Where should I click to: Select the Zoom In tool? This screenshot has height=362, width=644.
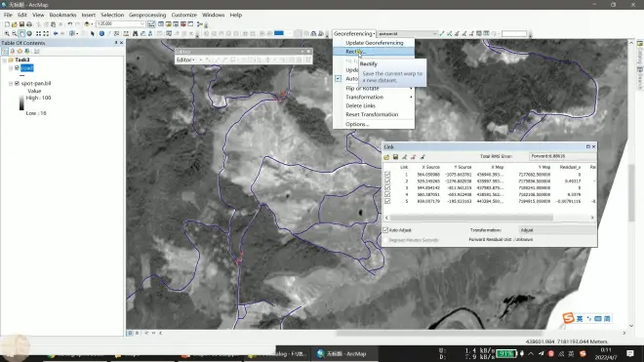(7, 34)
